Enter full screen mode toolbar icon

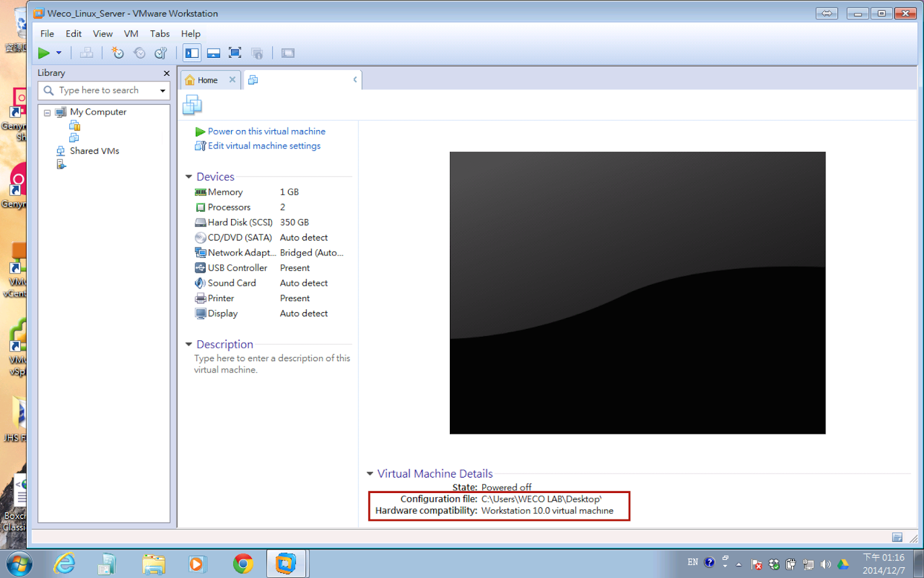(x=235, y=53)
